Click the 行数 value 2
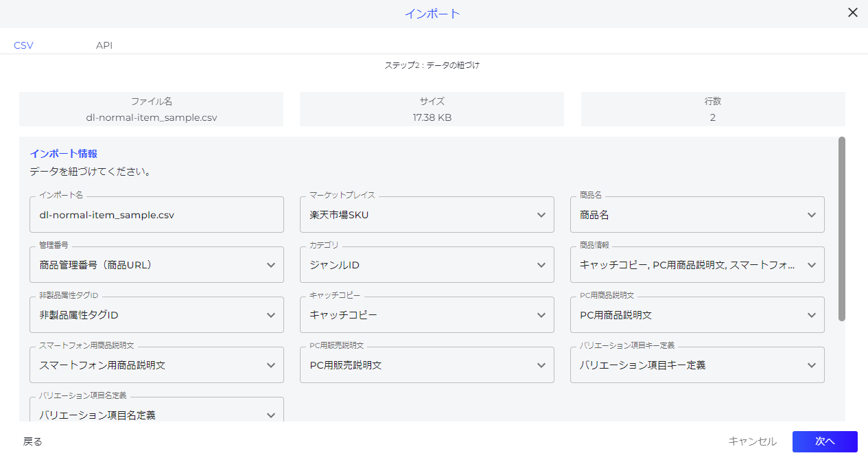Image resolution: width=868 pixels, height=462 pixels. 713,117
